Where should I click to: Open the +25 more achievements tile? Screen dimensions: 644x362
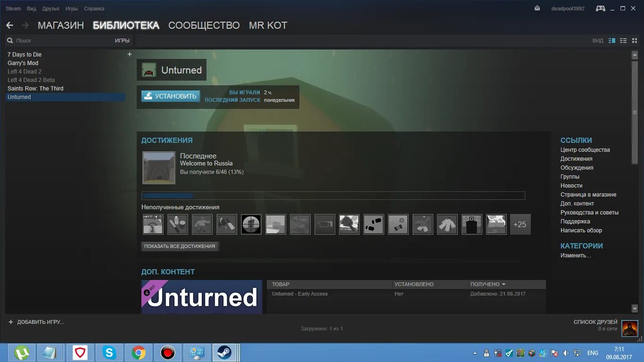pyautogui.click(x=520, y=224)
